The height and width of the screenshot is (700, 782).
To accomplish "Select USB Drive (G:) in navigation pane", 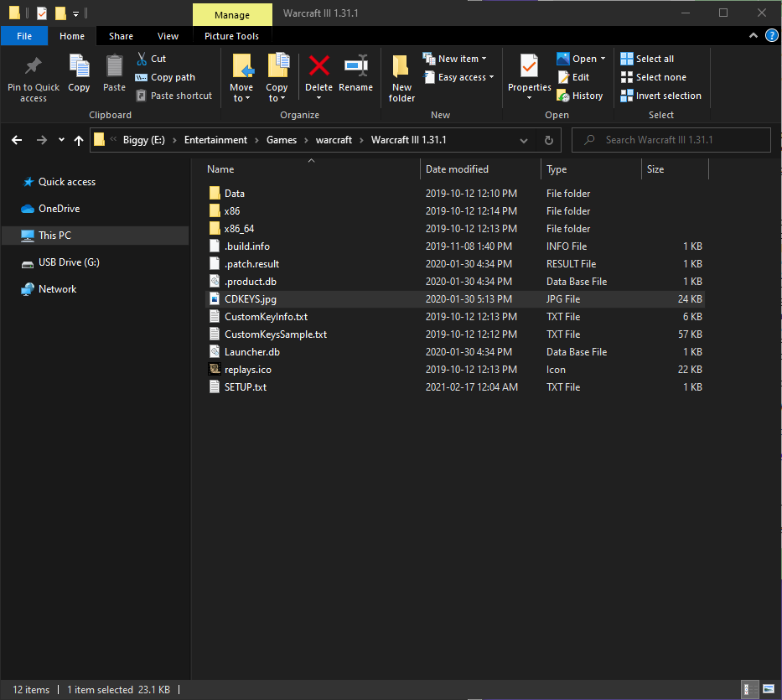I will coord(69,262).
